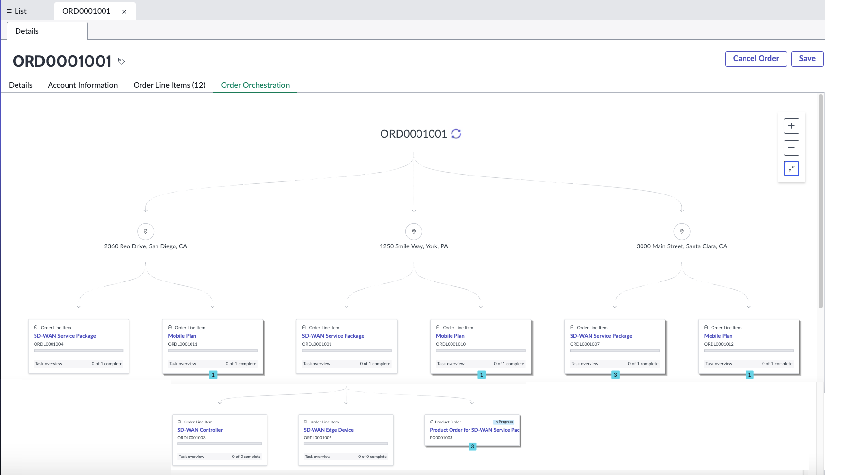The width and height of the screenshot is (868, 475).
Task: Click the document icon on ORDL0001012 card
Action: click(x=706, y=327)
